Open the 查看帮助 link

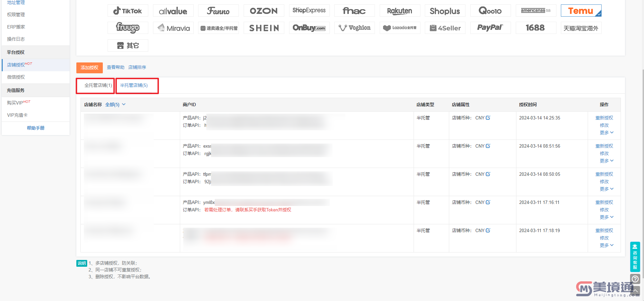tap(116, 68)
